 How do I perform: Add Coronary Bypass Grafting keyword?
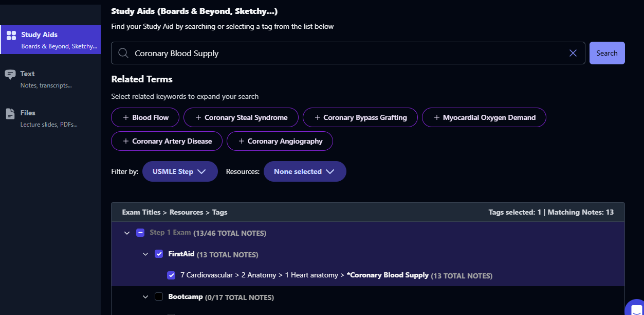(360, 117)
